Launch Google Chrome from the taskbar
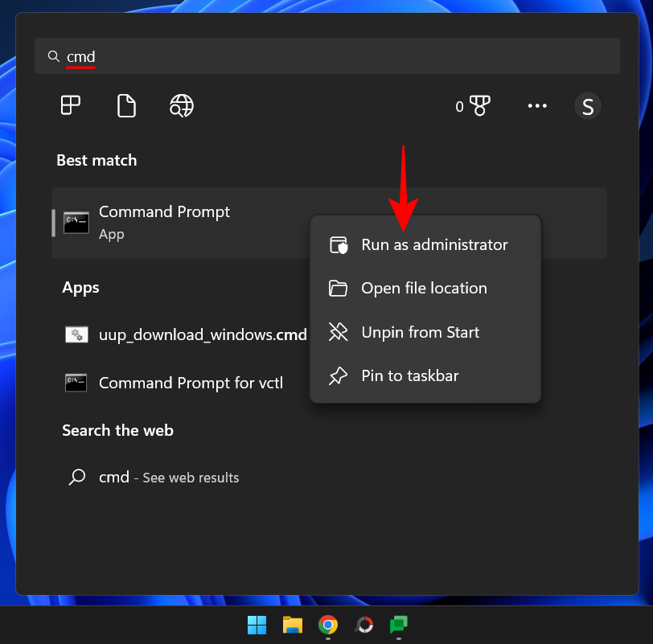 327,625
